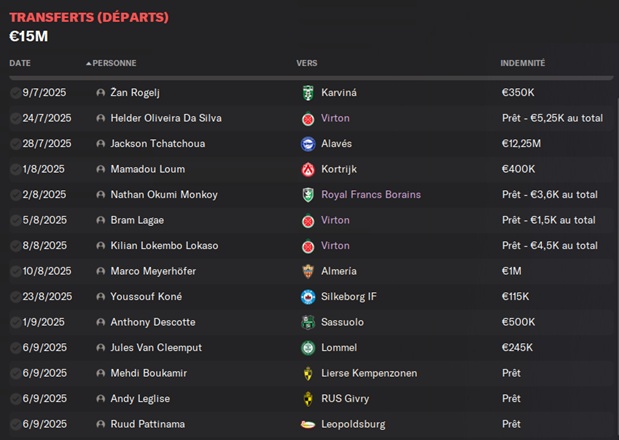Click the Leopoldsburg club logo icon
Viewport: 619px width, 440px height.
pyautogui.click(x=308, y=424)
